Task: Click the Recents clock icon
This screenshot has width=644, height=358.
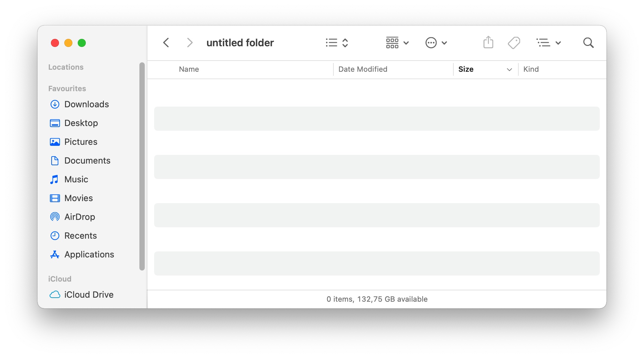Action: (x=55, y=236)
